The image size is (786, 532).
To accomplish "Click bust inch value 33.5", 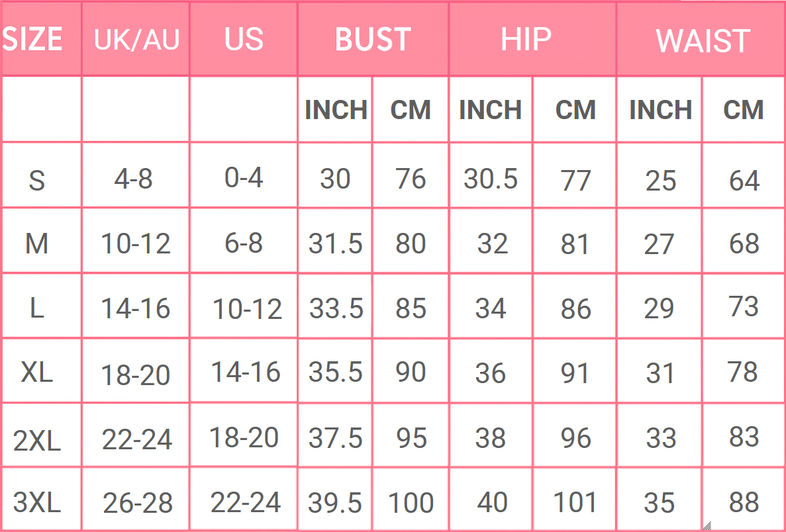I will point(336,308).
